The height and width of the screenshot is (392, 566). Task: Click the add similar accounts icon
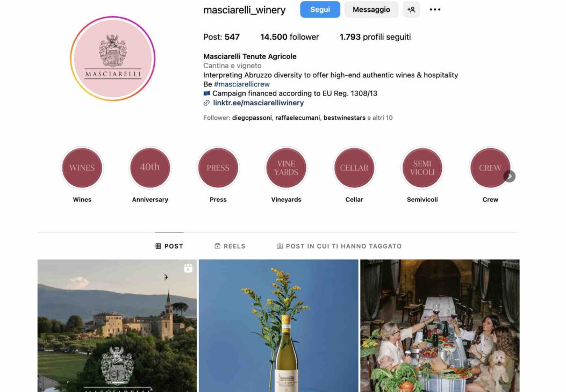(412, 10)
